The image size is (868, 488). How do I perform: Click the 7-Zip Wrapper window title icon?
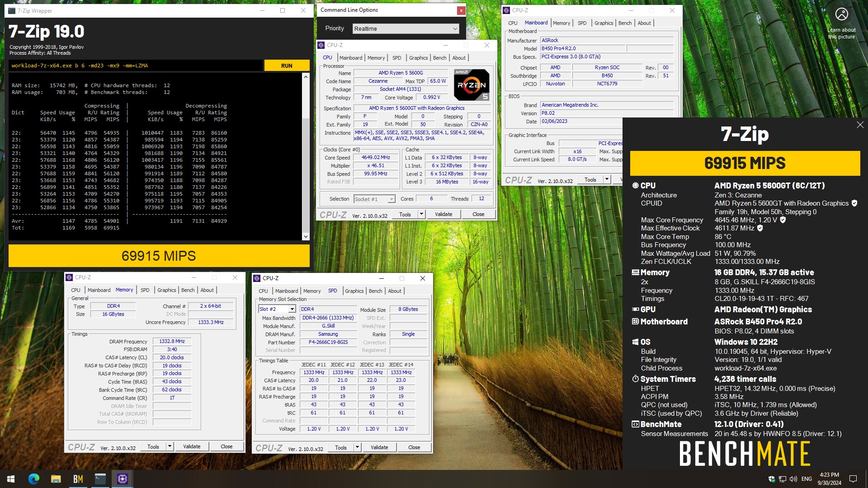point(12,10)
